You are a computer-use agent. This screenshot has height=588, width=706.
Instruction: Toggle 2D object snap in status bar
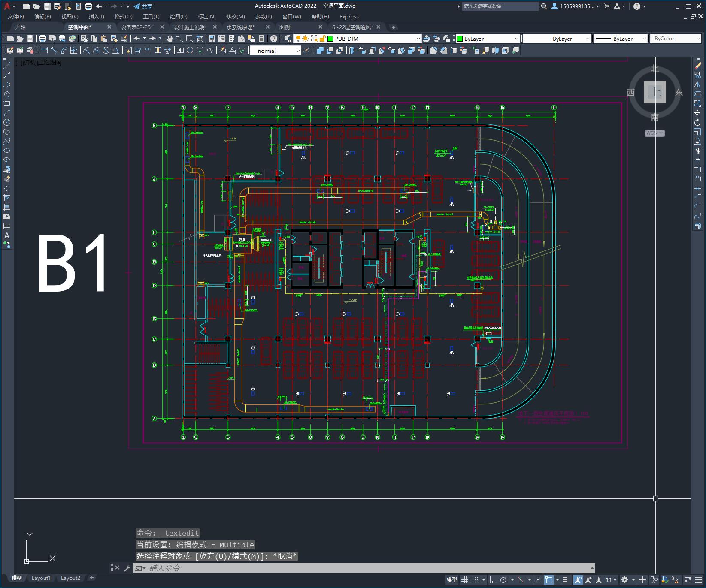pos(549,580)
